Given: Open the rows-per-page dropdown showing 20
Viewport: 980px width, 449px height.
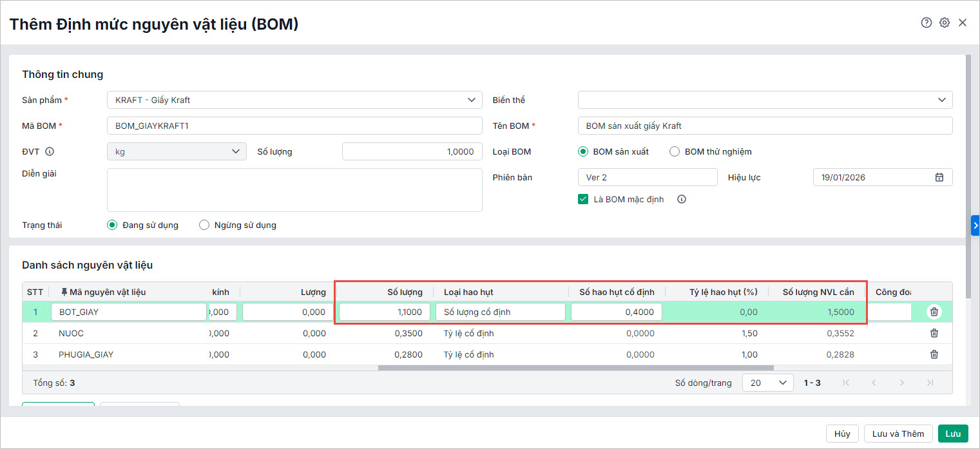Looking at the screenshot, I should [767, 383].
